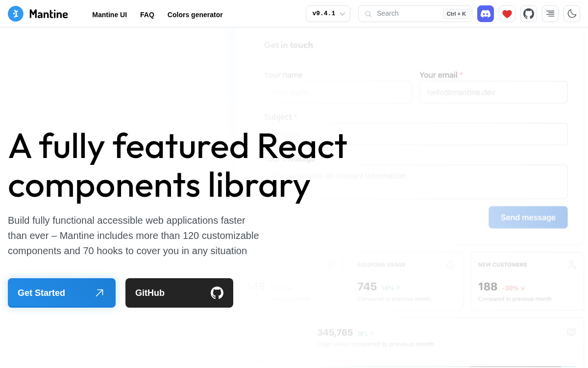The image size is (588, 368).
Task: Expand version selector chevron
Action: [x=343, y=14]
